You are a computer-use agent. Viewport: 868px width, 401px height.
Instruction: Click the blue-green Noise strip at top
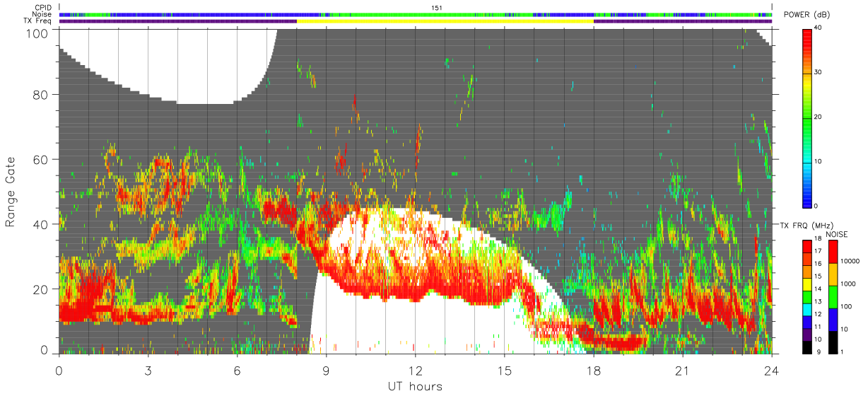click(x=416, y=14)
